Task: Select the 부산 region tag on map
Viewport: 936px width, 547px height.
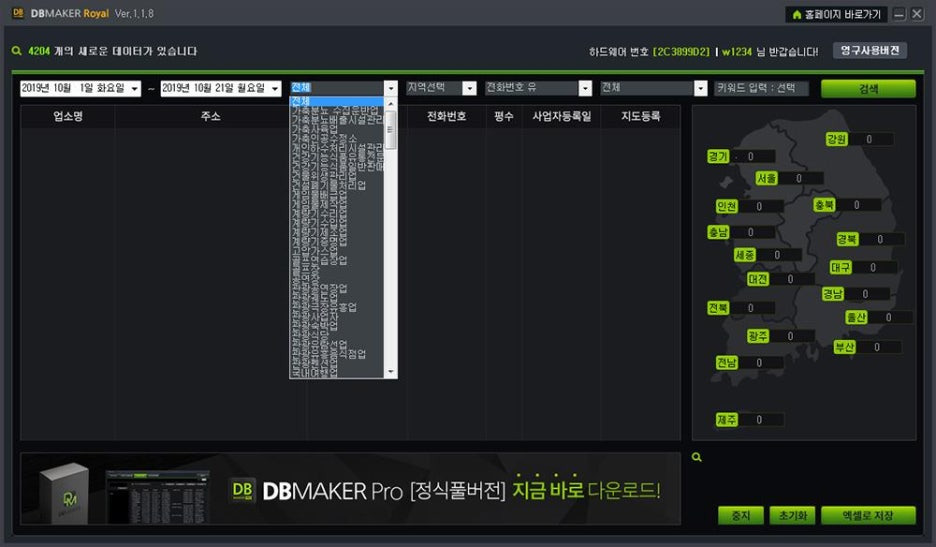Action: pyautogui.click(x=845, y=347)
